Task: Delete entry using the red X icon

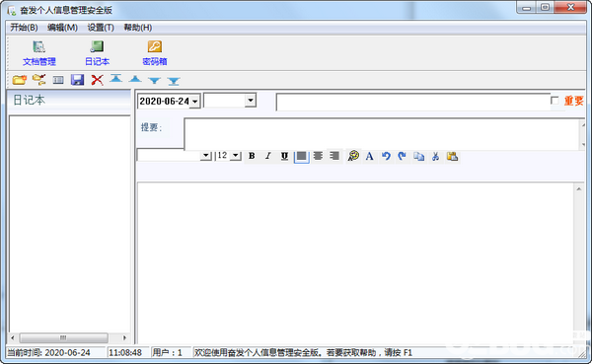Action: pos(97,80)
